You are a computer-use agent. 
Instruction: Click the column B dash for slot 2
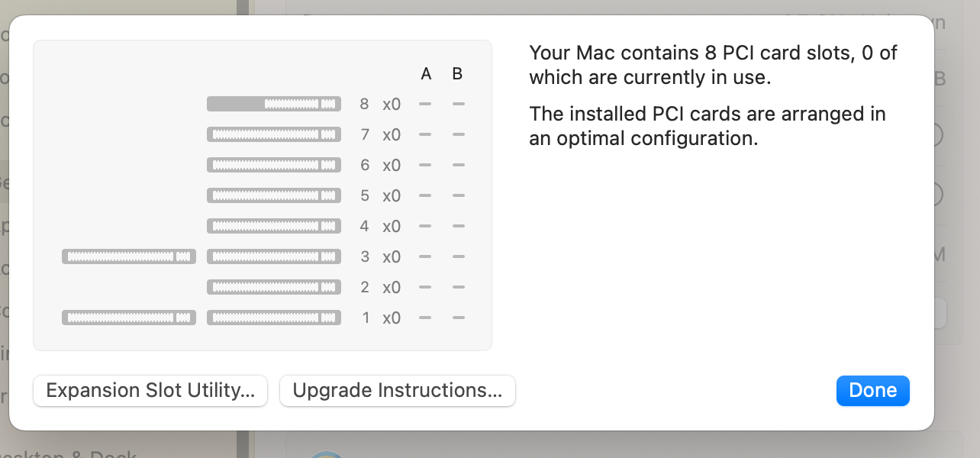point(458,287)
